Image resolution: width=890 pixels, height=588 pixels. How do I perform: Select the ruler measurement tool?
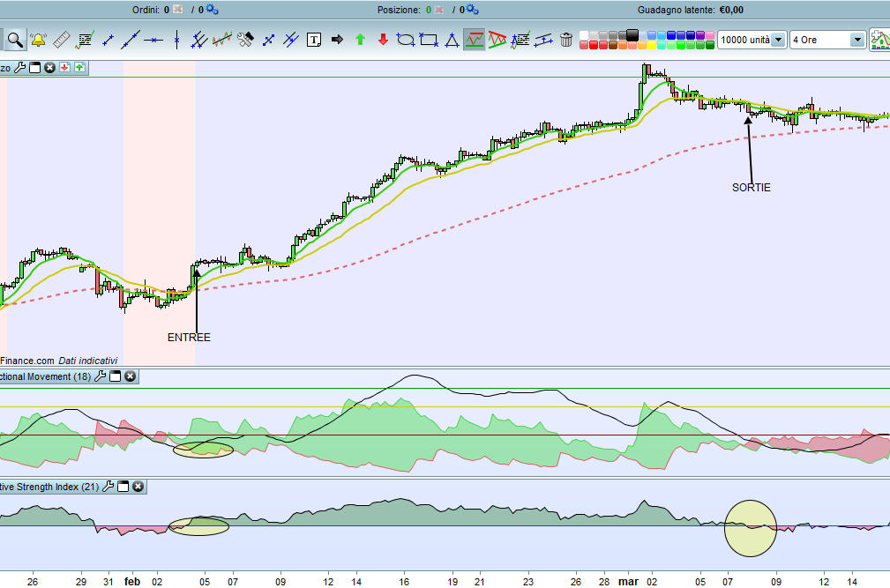coord(61,40)
